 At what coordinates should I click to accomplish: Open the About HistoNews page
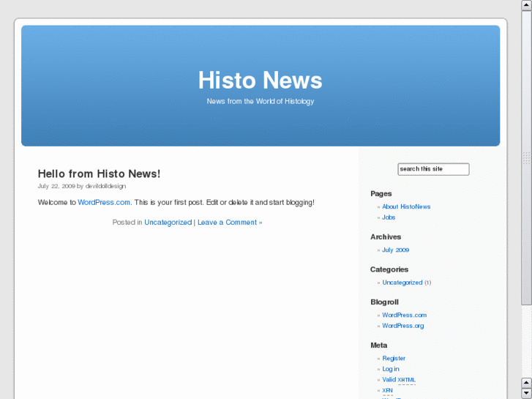tap(406, 206)
